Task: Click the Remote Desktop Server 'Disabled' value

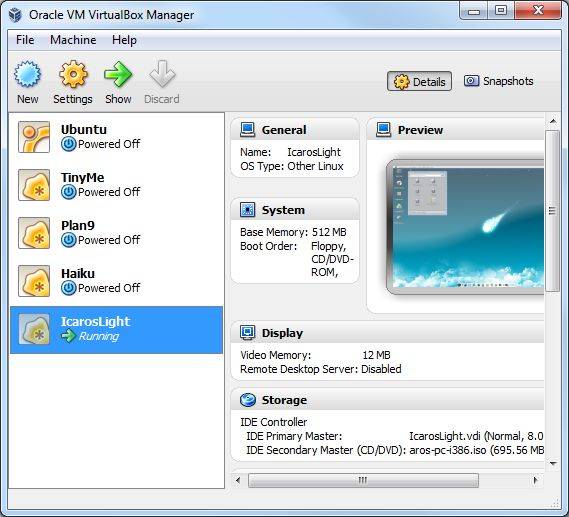Action: (x=381, y=369)
